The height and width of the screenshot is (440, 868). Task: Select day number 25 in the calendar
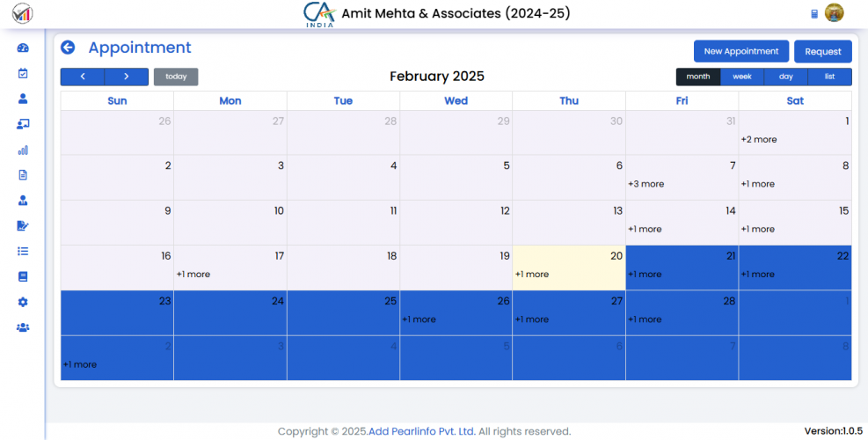click(x=390, y=301)
